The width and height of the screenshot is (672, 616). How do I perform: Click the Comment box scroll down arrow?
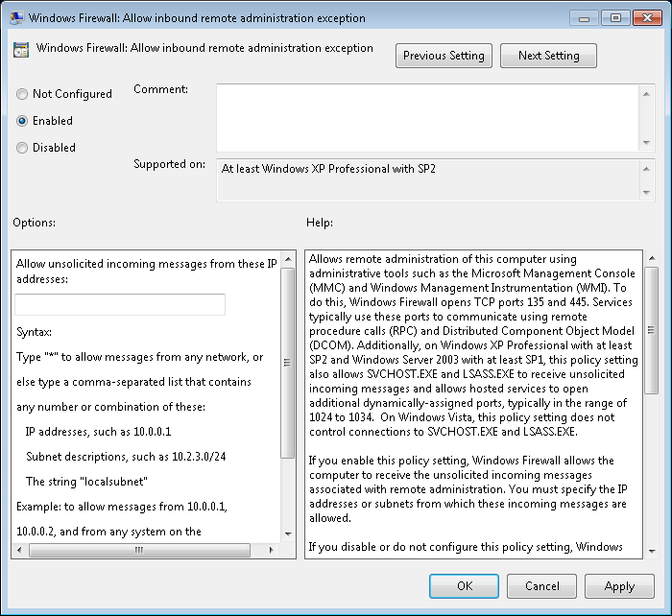pos(646,143)
